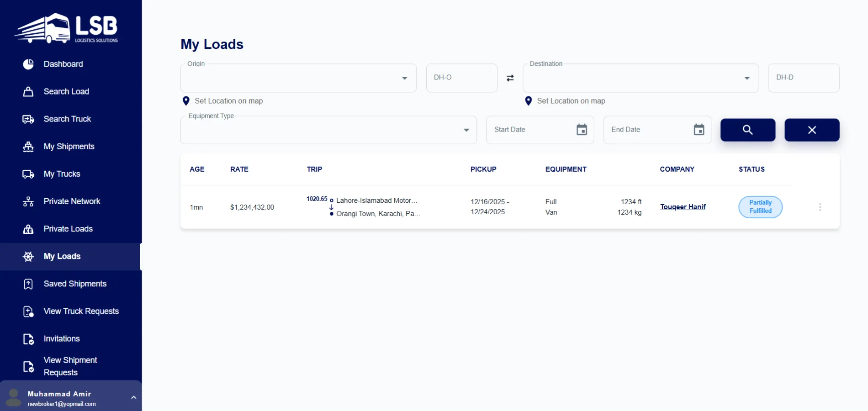This screenshot has width=868, height=411.
Task: Click the swap origin and destination arrows icon
Action: 510,78
